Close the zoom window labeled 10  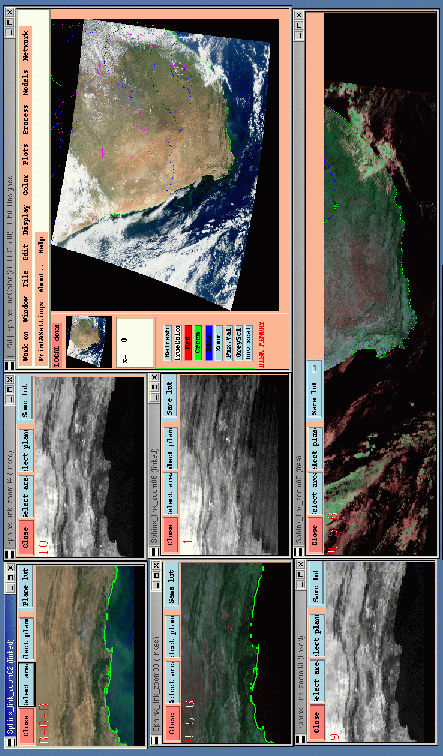27,537
